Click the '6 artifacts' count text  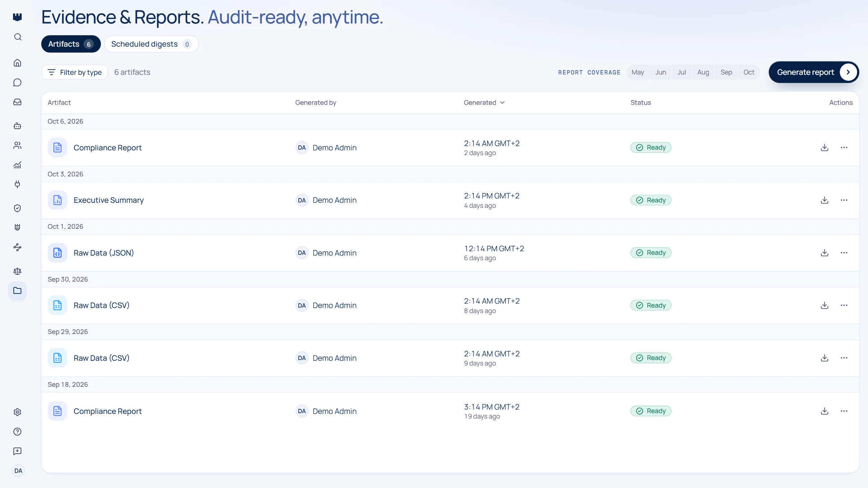132,72
